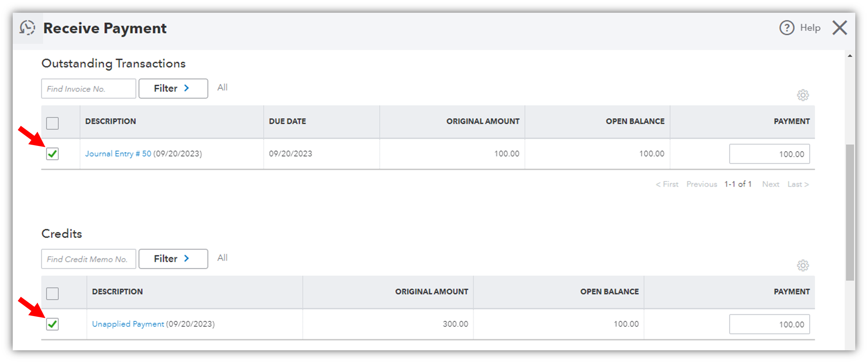The width and height of the screenshot is (868, 363).
Task: Open Outstanding Transactions table settings gear
Action: [802, 95]
